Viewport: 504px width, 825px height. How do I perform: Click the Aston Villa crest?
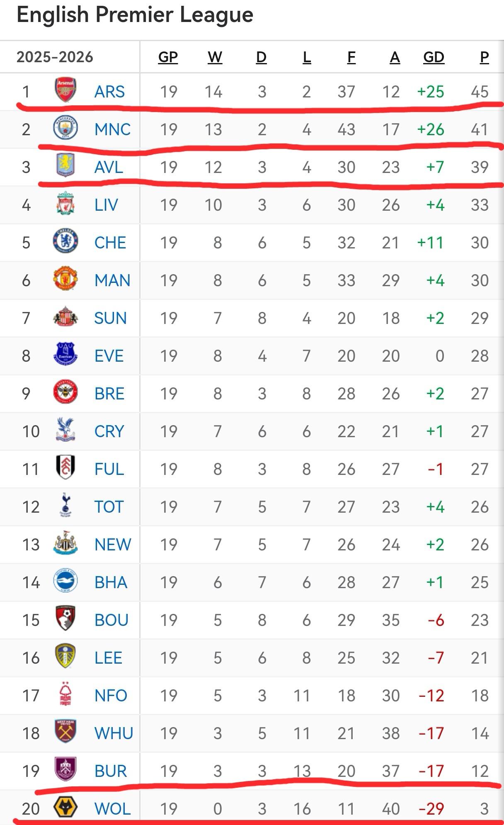65,165
